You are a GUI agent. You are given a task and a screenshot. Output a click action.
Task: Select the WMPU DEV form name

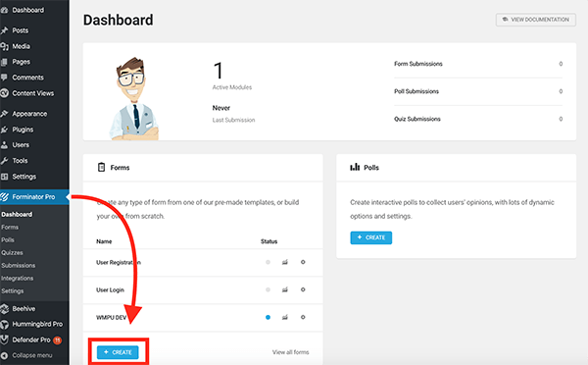pos(112,317)
